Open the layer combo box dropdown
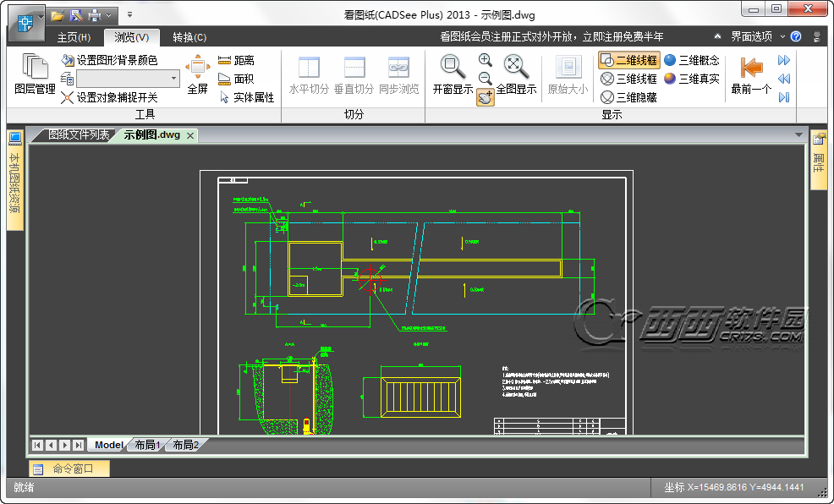Image resolution: width=834 pixels, height=504 pixels. pos(173,79)
